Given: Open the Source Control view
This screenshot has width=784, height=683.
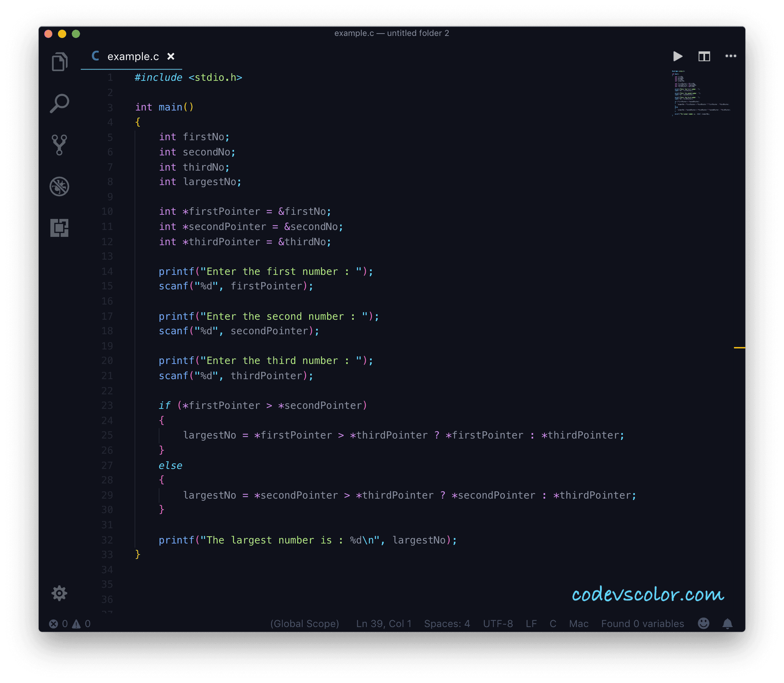Looking at the screenshot, I should [59, 145].
